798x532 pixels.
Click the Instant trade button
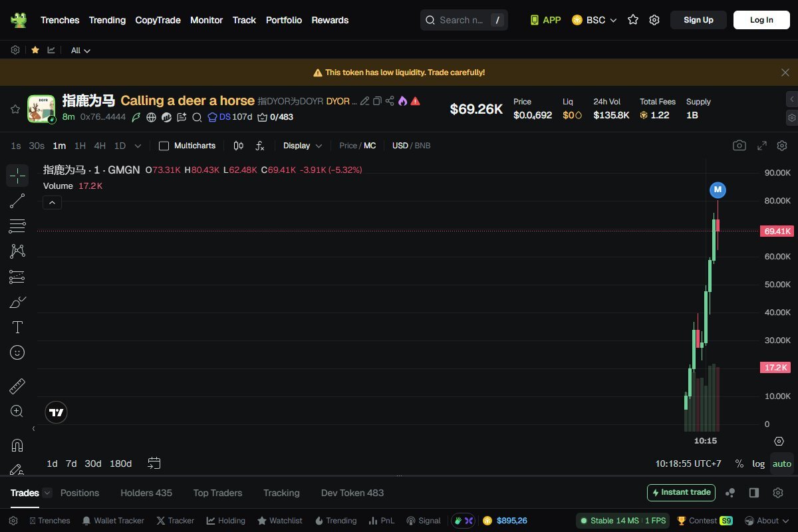(x=681, y=493)
